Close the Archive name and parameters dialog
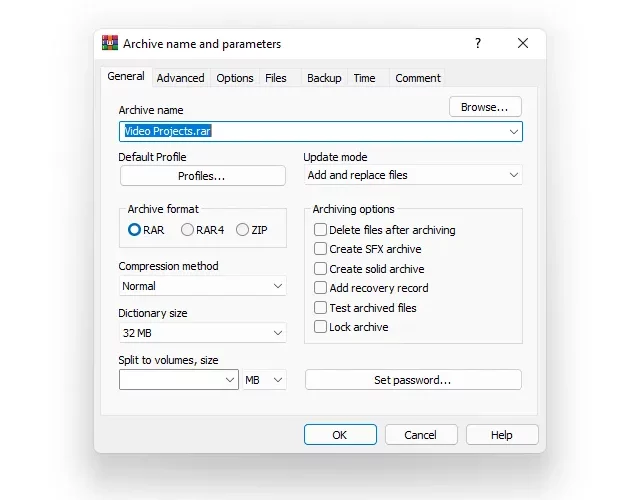 click(x=523, y=43)
